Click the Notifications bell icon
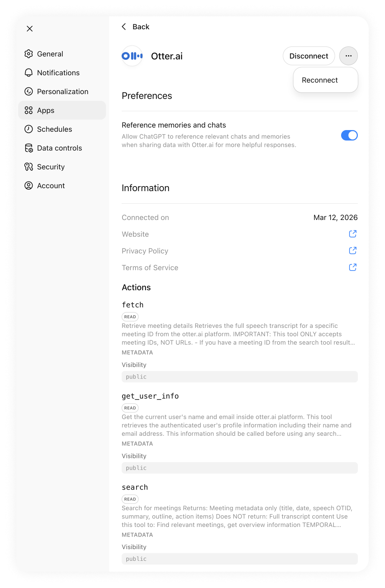This screenshot has width=385, height=588. 28,73
